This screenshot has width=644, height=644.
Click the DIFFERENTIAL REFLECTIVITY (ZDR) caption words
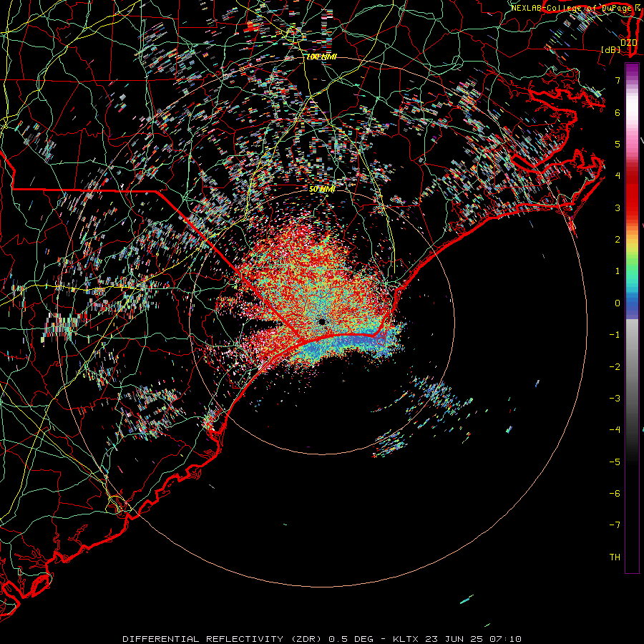pos(223,639)
